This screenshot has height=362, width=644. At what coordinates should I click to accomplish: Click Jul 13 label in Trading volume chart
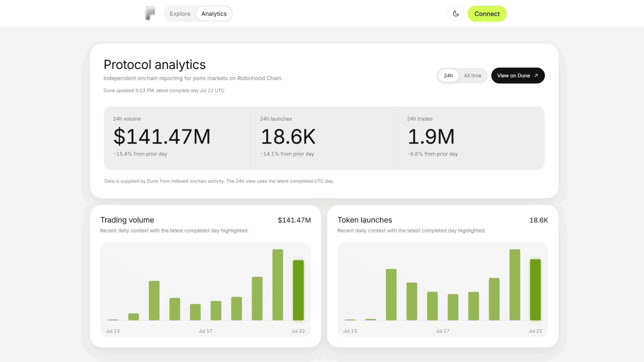click(x=113, y=331)
